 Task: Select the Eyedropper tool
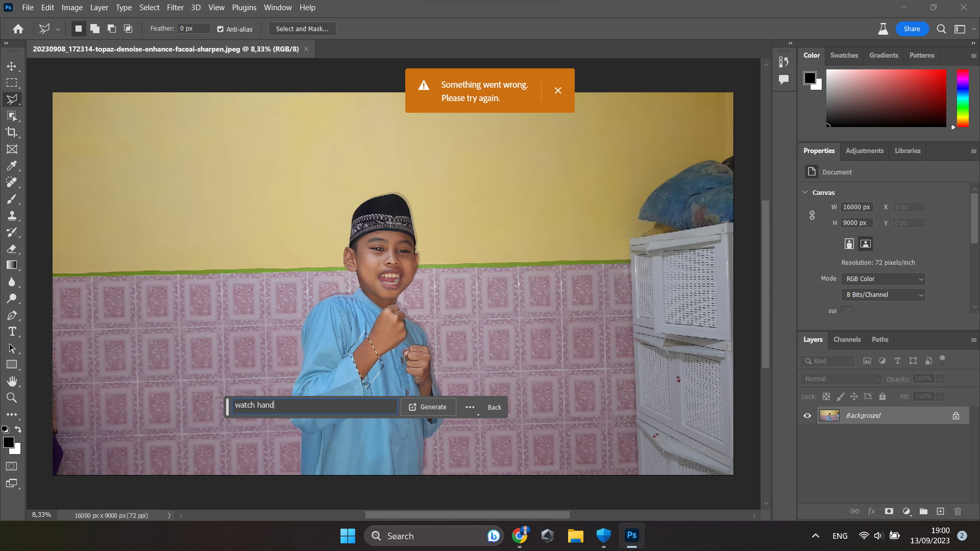click(12, 166)
